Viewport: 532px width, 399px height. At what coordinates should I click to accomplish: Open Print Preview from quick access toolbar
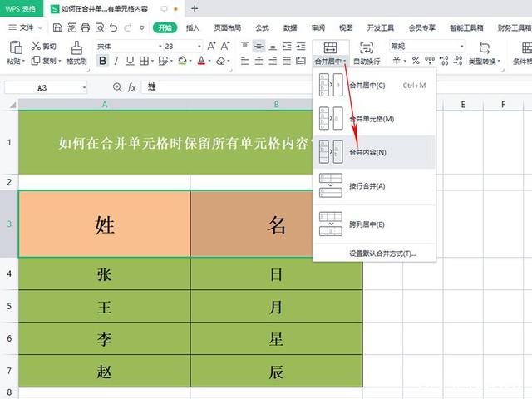click(100, 27)
